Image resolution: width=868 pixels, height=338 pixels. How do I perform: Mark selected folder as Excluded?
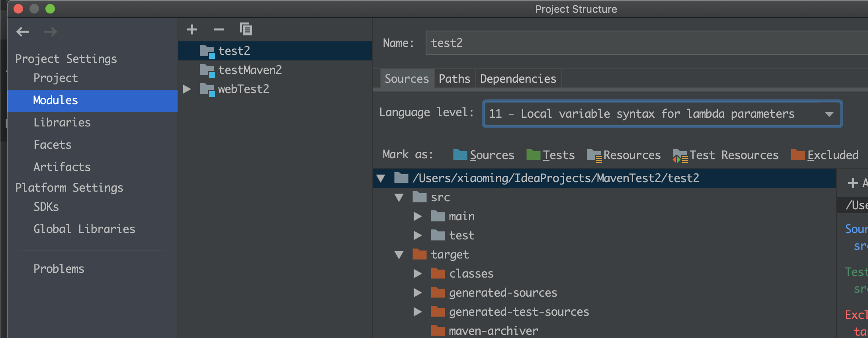tap(824, 155)
